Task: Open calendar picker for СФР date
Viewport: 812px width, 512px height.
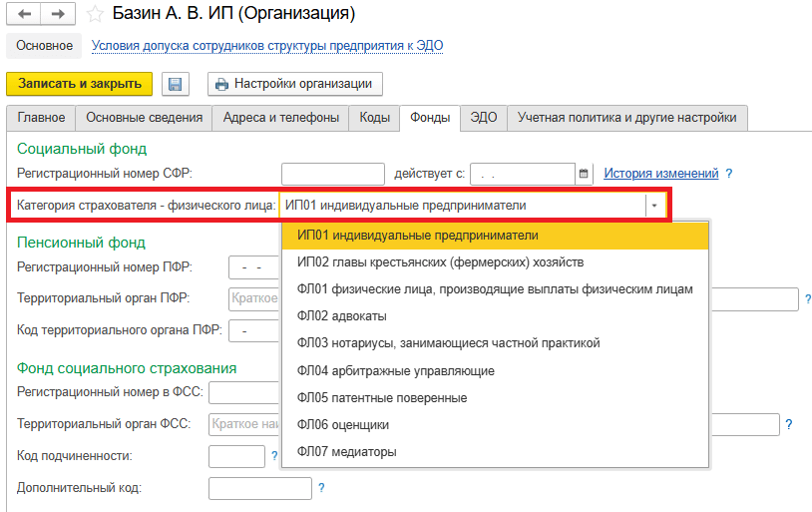Action: point(585,174)
